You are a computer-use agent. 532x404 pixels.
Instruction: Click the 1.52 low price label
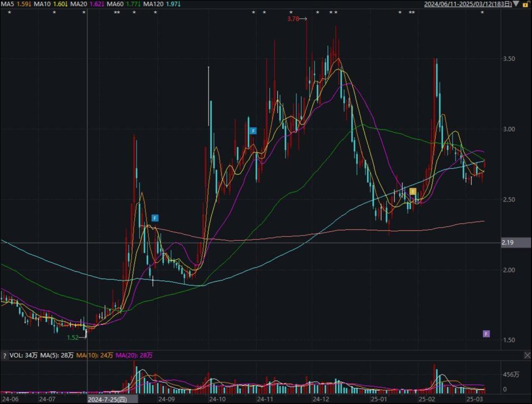pos(72,337)
